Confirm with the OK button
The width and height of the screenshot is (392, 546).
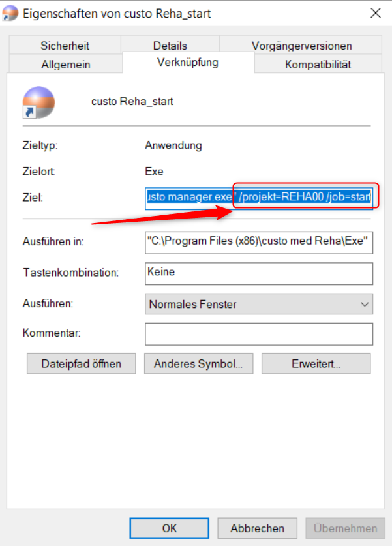(x=169, y=528)
